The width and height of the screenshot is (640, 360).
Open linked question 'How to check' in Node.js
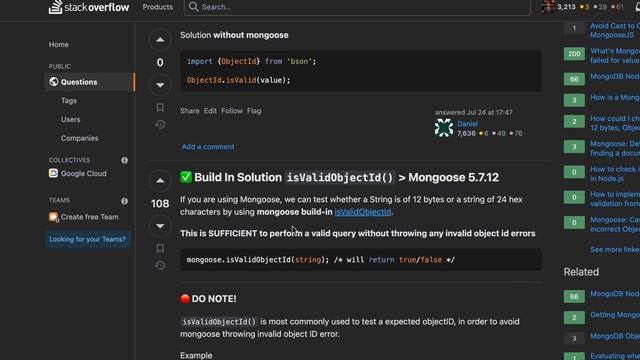click(x=615, y=174)
